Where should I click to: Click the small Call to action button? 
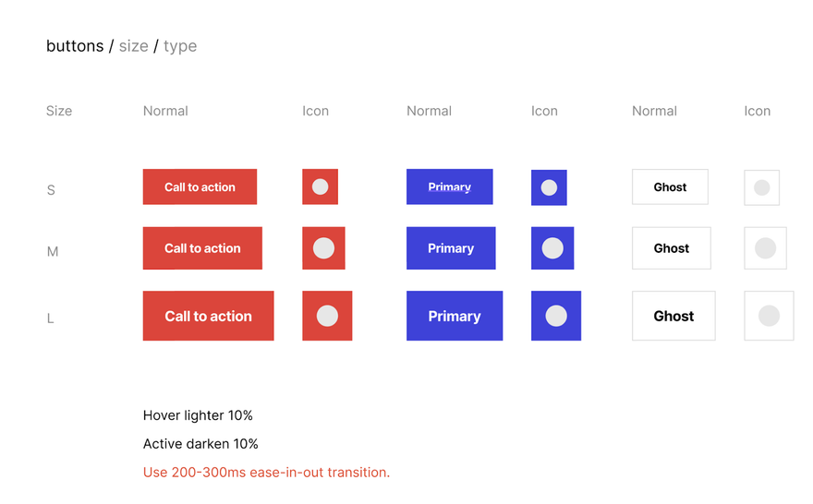click(x=200, y=186)
